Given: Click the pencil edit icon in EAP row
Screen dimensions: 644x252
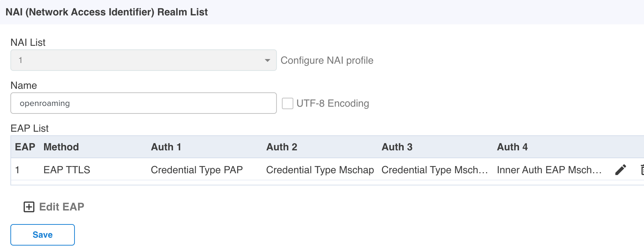Looking at the screenshot, I should coord(620,170).
